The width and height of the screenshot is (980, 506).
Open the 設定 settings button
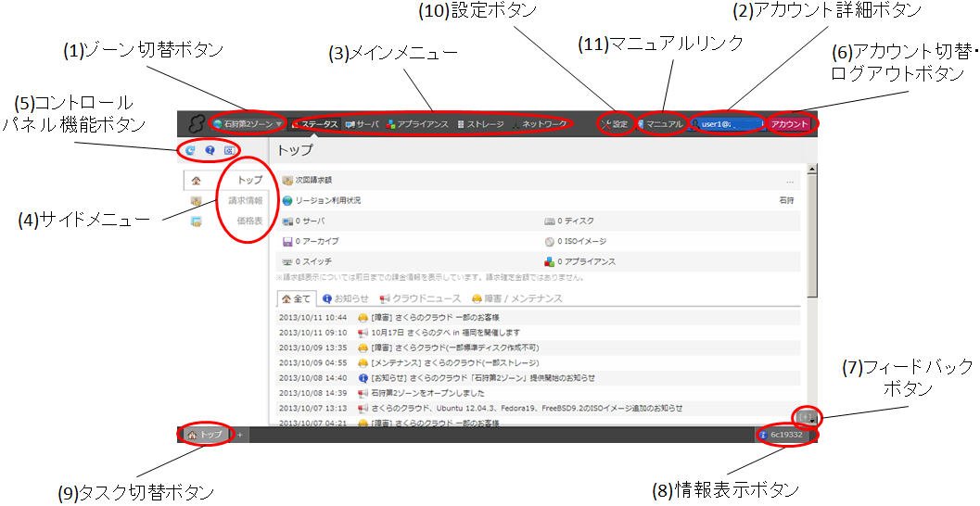pyautogui.click(x=615, y=124)
